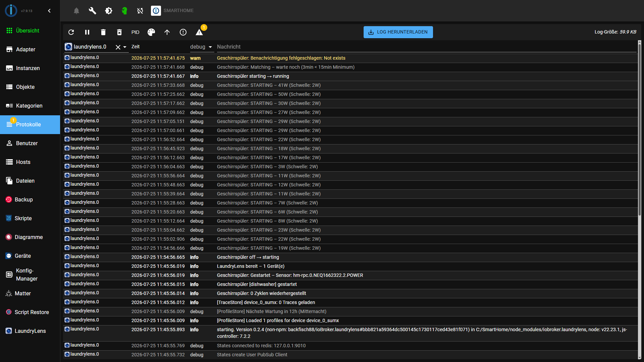Open system settings wrench icon
Image resolution: width=644 pixels, height=362 pixels.
pos(92,11)
